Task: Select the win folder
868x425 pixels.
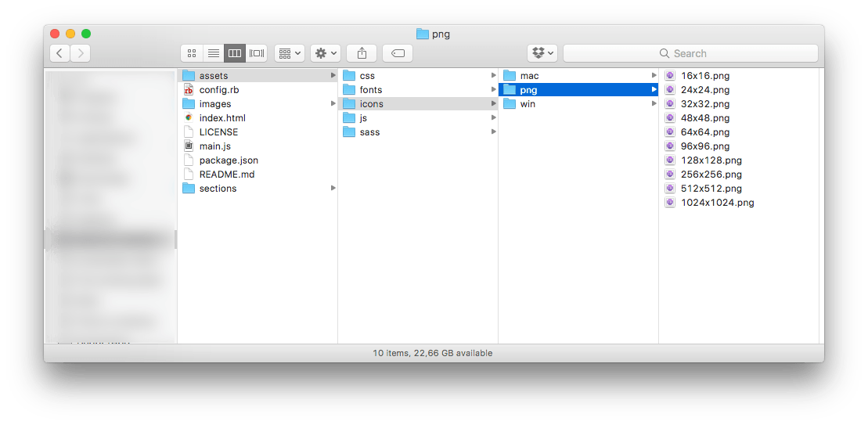Action: coord(579,103)
